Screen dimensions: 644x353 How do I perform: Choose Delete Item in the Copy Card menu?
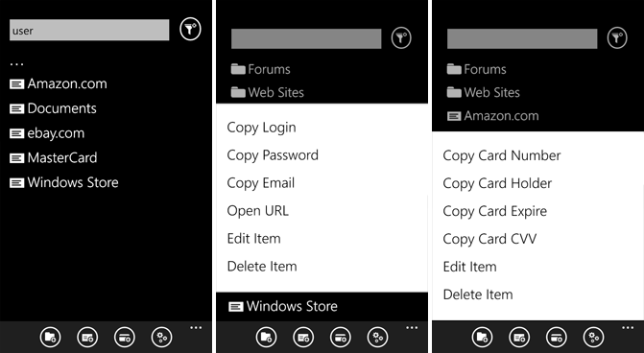coord(478,294)
